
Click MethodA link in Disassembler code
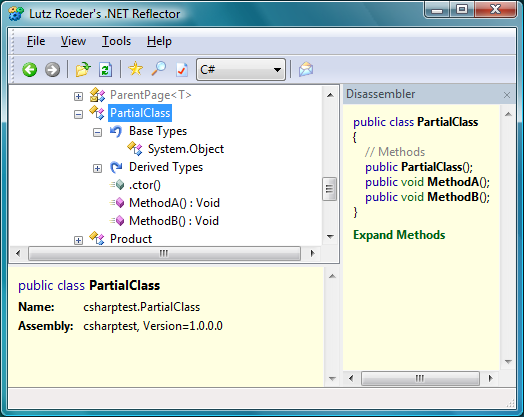click(x=453, y=182)
